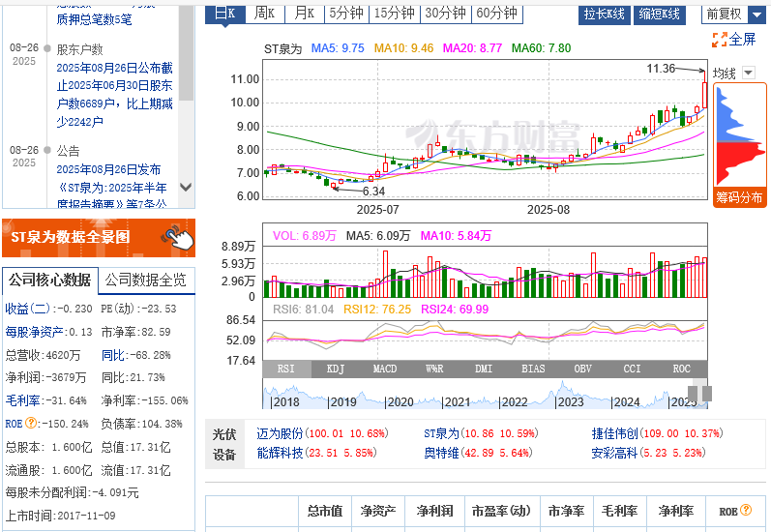Switch to the 月K tab
The width and height of the screenshot is (771, 532).
click(x=305, y=14)
